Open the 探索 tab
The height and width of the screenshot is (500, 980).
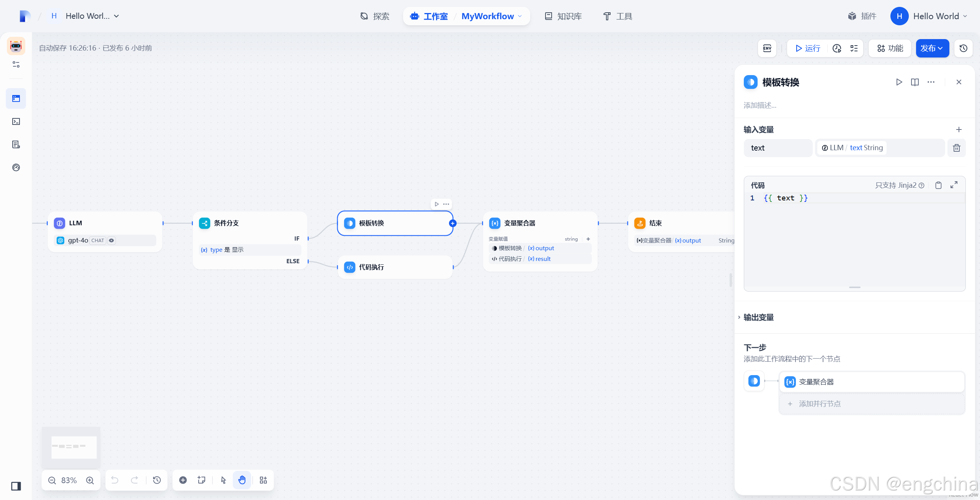[375, 16]
